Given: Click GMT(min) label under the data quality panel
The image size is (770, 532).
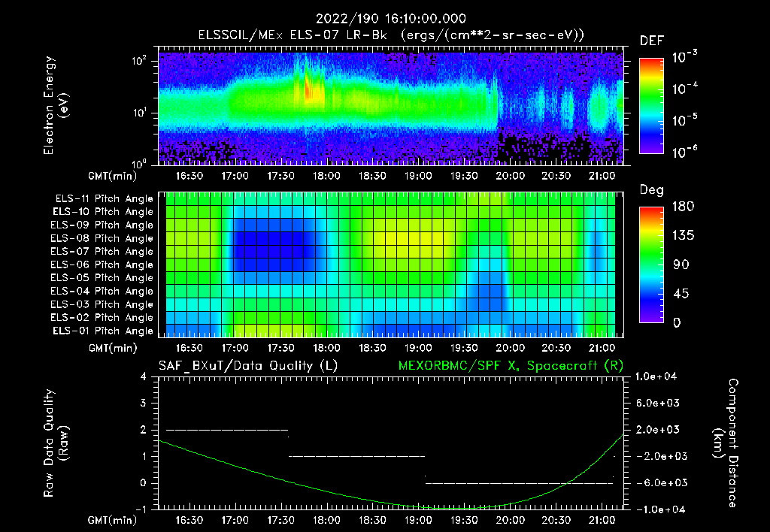Looking at the screenshot, I should [113, 520].
